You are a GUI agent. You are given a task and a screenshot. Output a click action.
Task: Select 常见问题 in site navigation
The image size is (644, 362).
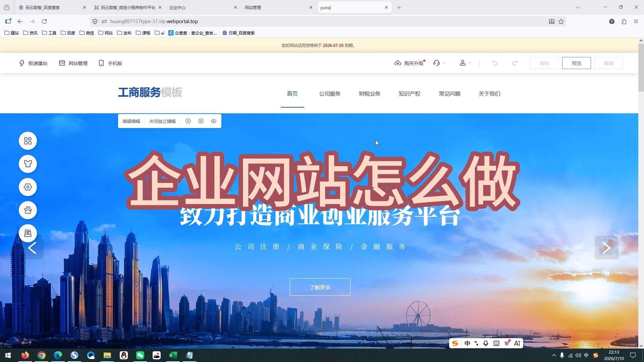449,94
